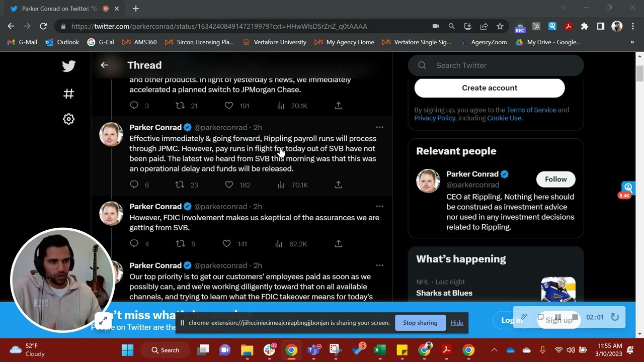Image resolution: width=644 pixels, height=362 pixels.
Task: Click the Stop sharing button
Action: click(x=420, y=323)
